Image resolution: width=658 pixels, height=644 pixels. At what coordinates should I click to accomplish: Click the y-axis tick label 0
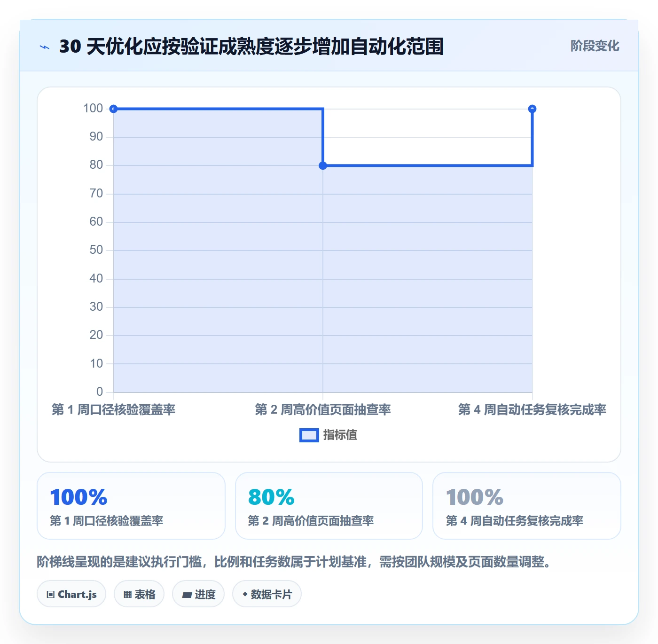100,392
